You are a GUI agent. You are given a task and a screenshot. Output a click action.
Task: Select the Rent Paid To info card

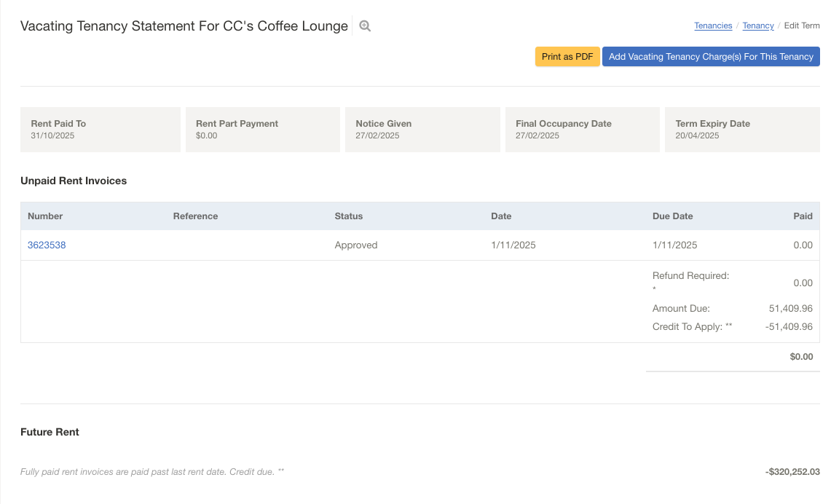(x=101, y=130)
